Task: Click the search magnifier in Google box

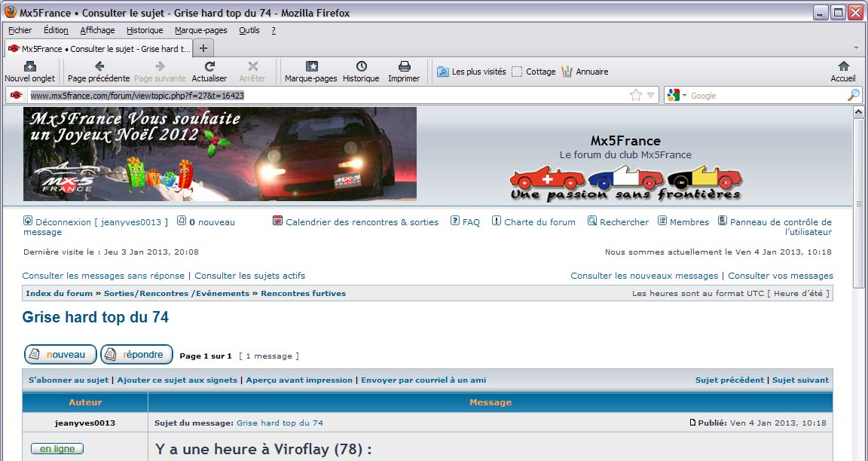Action: tap(853, 96)
